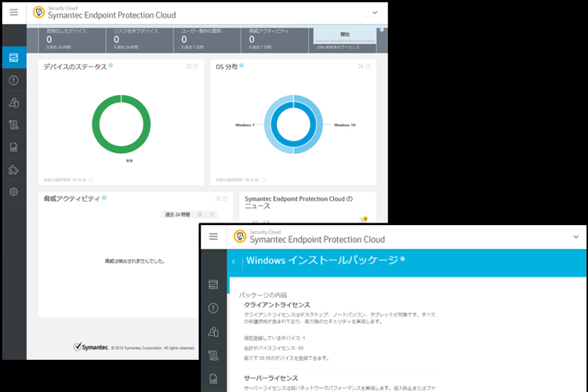The image size is (588, 392).
Task: Open the puzzle-piece icon in the dashboard sidebar
Action: (13, 169)
